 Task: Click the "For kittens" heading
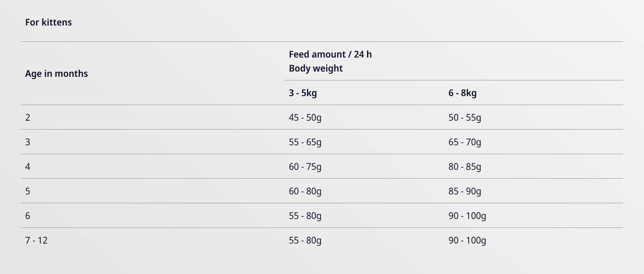pos(48,22)
